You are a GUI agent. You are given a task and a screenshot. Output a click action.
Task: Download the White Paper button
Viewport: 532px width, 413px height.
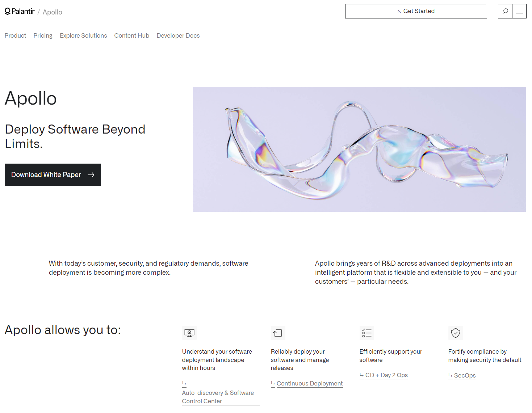click(x=53, y=175)
